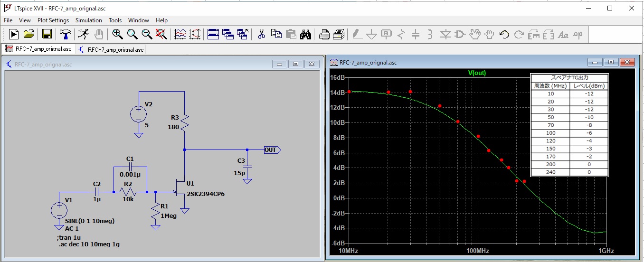Redo the last undone action
This screenshot has width=644, height=262.
point(519,34)
